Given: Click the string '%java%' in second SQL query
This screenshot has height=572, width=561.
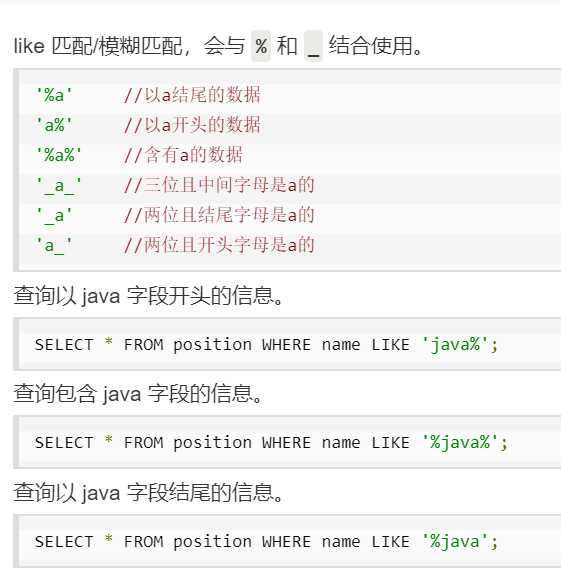Looking at the screenshot, I should (460, 443).
